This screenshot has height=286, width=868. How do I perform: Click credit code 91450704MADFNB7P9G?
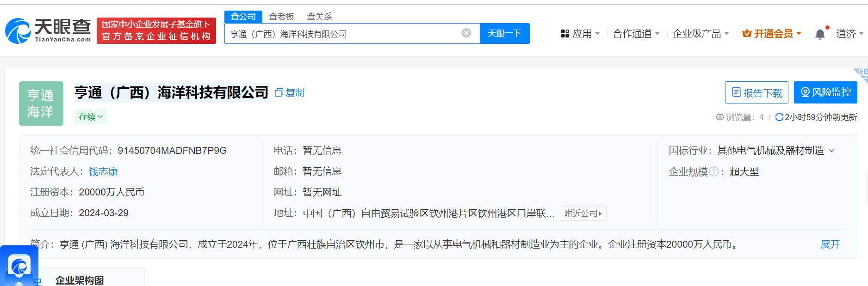[x=172, y=151]
